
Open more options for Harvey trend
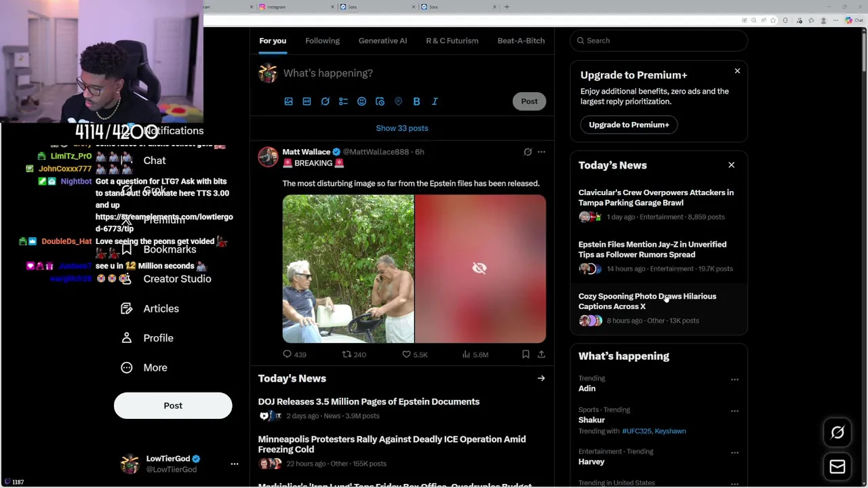click(x=734, y=452)
